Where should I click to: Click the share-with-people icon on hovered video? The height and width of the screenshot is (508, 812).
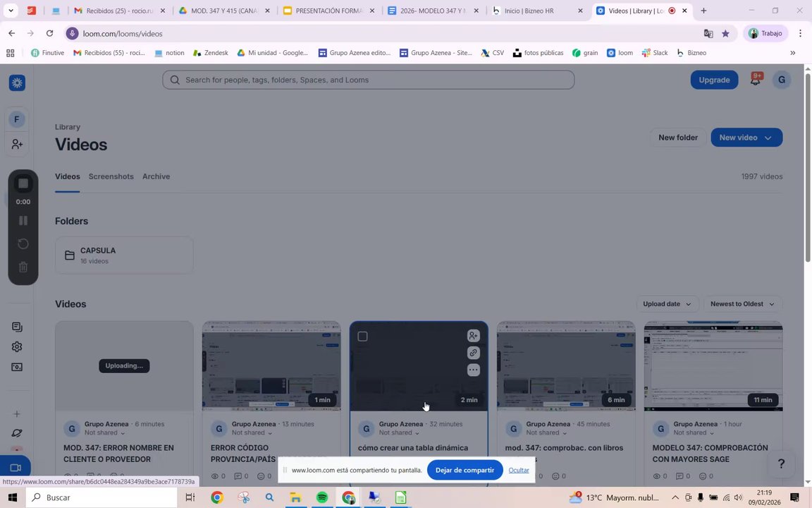(x=474, y=336)
